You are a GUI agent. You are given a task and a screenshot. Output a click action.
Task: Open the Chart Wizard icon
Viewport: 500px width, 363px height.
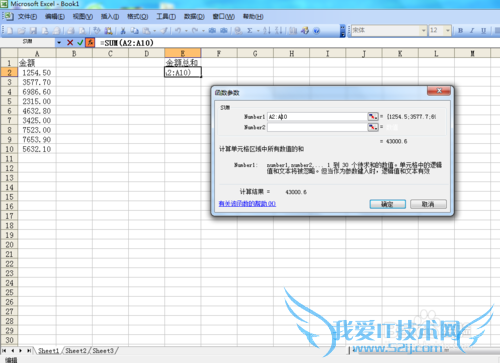point(293,31)
